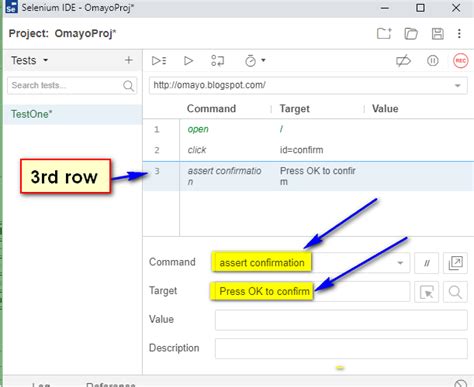Run current test play button
The width and height of the screenshot is (474, 387).
(x=188, y=61)
